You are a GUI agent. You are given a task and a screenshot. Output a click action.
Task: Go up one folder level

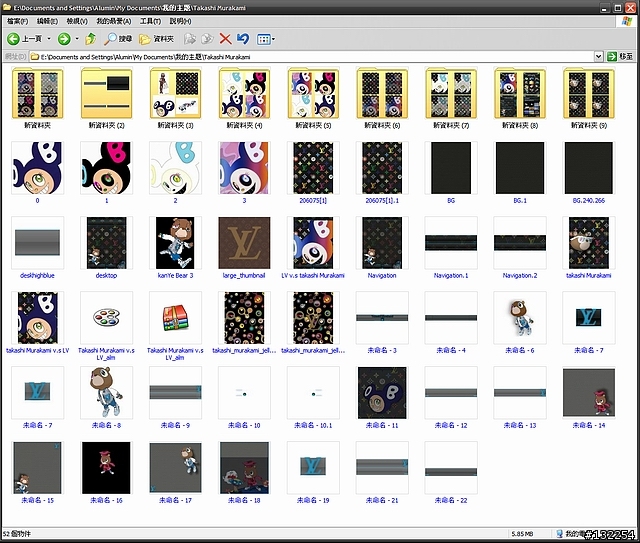[x=91, y=39]
